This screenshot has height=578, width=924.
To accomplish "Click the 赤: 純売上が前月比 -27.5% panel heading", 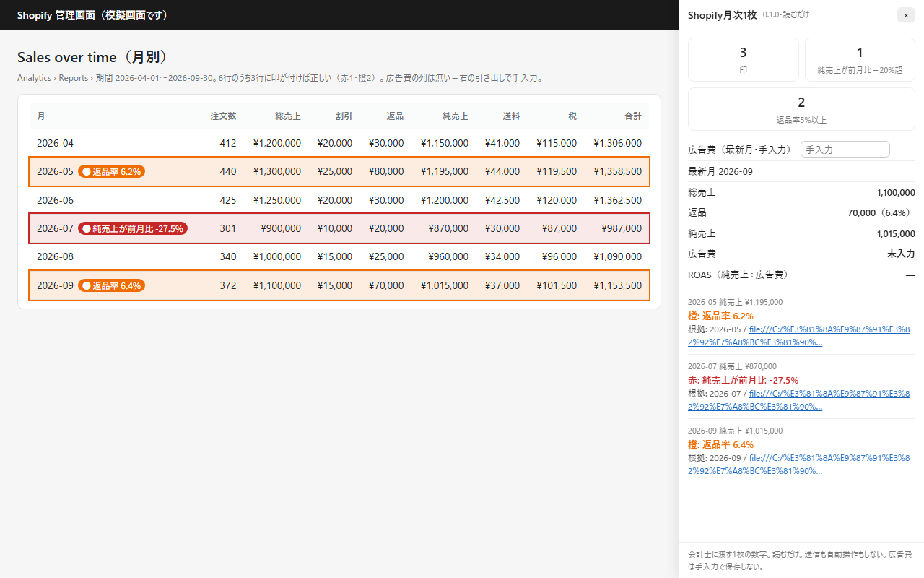I will (x=743, y=380).
